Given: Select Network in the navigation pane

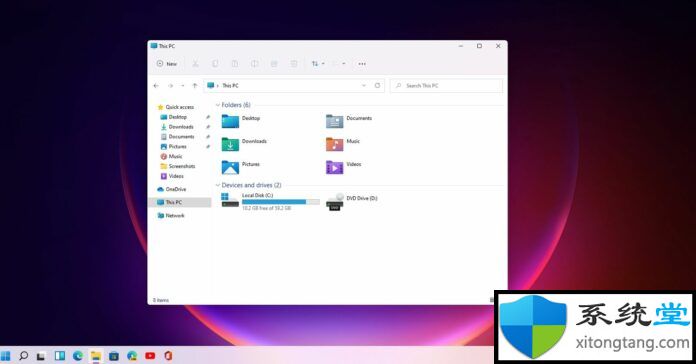Looking at the screenshot, I should [x=171, y=216].
